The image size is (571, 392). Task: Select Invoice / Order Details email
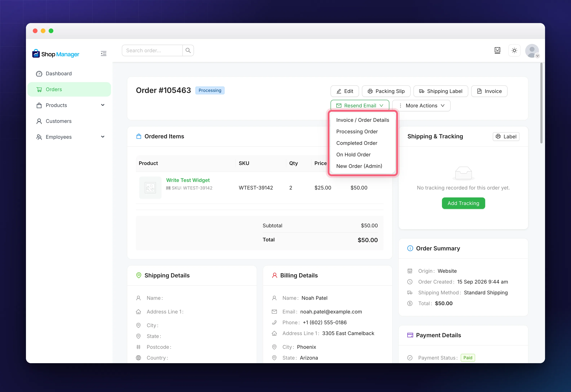362,120
